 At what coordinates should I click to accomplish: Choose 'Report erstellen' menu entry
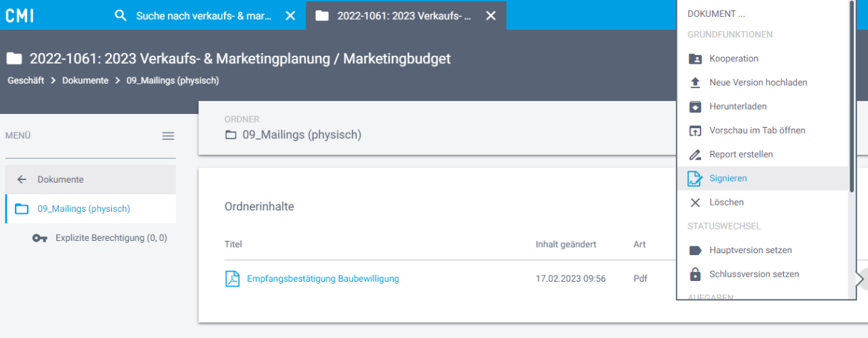point(762,154)
